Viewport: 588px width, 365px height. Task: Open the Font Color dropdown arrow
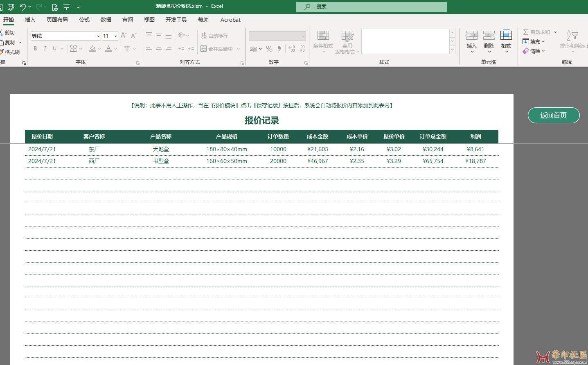click(x=116, y=49)
